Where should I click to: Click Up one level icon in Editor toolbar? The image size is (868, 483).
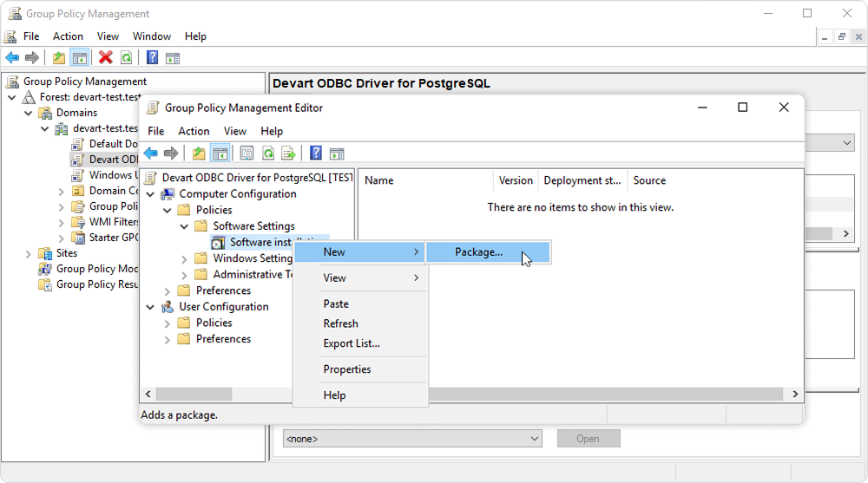point(199,153)
